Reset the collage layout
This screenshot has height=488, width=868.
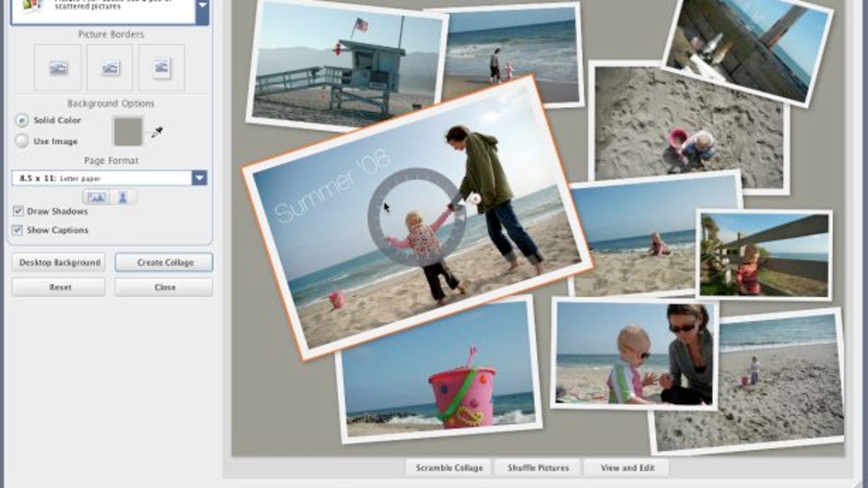[x=59, y=286]
